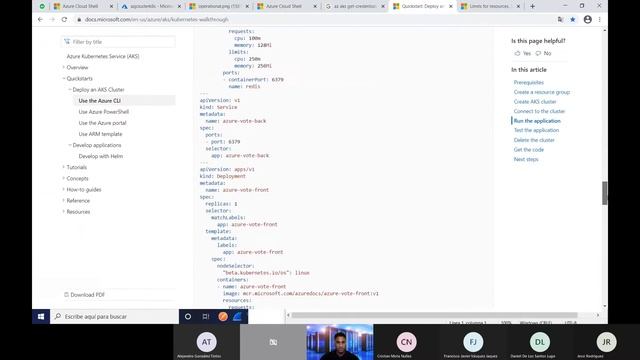Click the thumbs-down No feedback icon

[538, 53]
